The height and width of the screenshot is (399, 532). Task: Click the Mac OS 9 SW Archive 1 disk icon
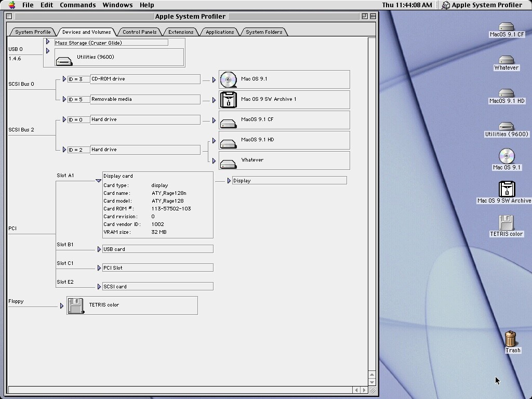(228, 99)
